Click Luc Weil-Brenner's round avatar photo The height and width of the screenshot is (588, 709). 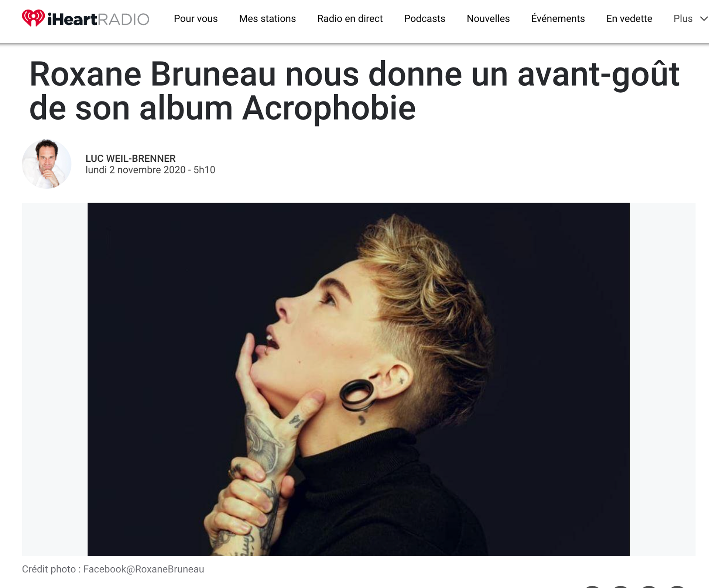47,164
